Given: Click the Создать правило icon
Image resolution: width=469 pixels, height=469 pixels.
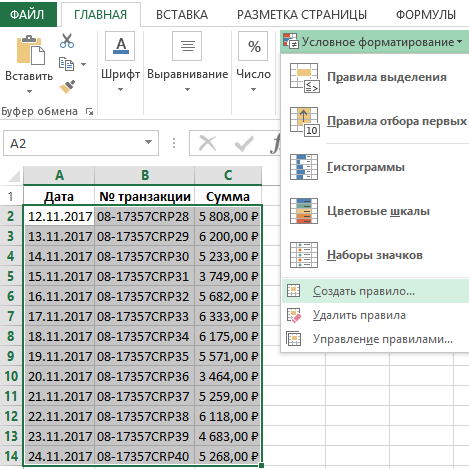Looking at the screenshot, I should [294, 291].
